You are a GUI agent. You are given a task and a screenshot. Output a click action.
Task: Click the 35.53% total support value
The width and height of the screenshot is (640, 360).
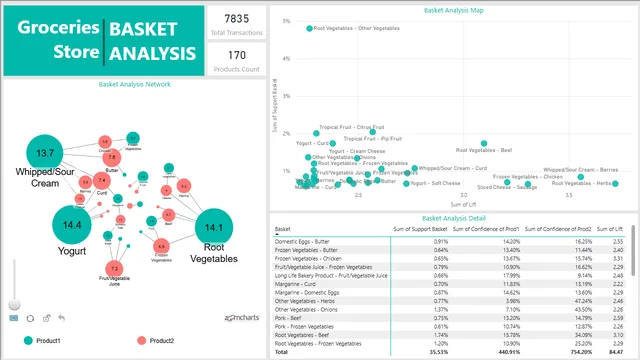pos(439,352)
